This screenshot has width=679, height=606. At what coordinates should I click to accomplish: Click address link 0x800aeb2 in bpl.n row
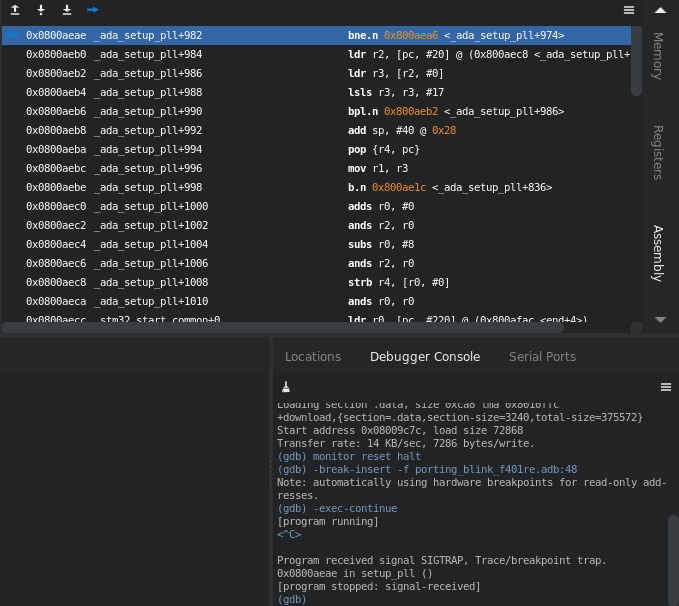[411, 111]
